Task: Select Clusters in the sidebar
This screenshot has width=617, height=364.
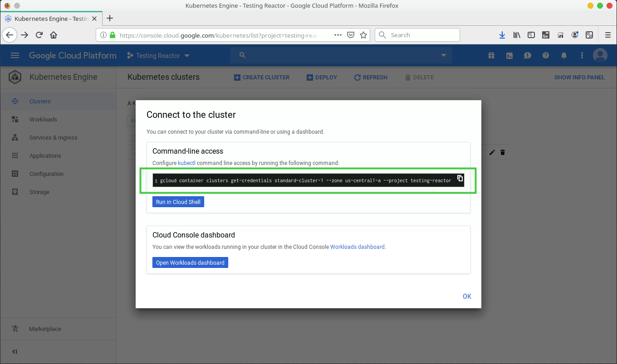Action: click(58, 101)
